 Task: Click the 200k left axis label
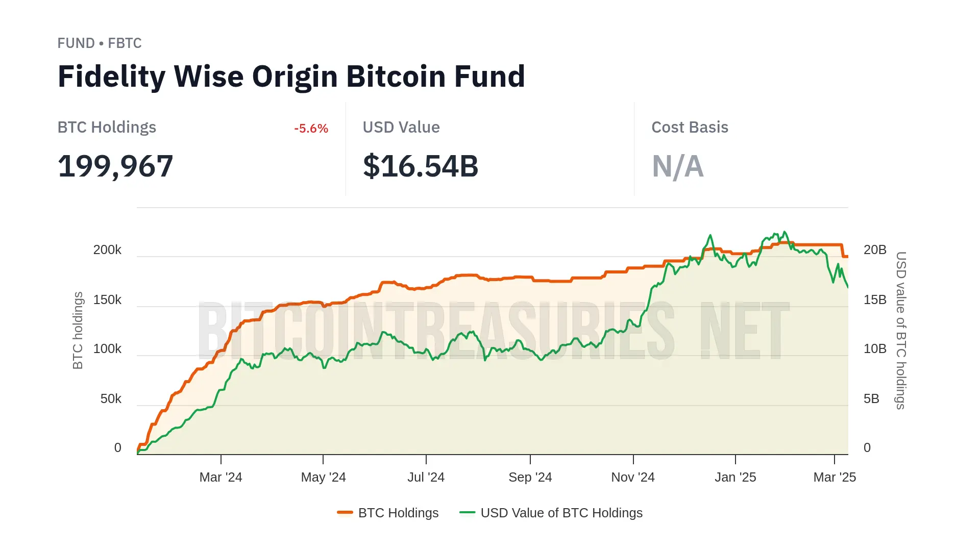pos(107,250)
